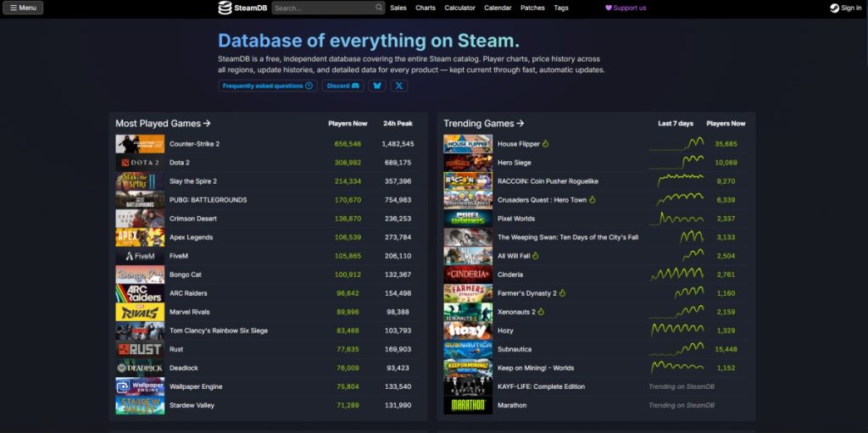Click the Rust logo thumbnail
The height and width of the screenshot is (433, 868).
pyautogui.click(x=140, y=349)
